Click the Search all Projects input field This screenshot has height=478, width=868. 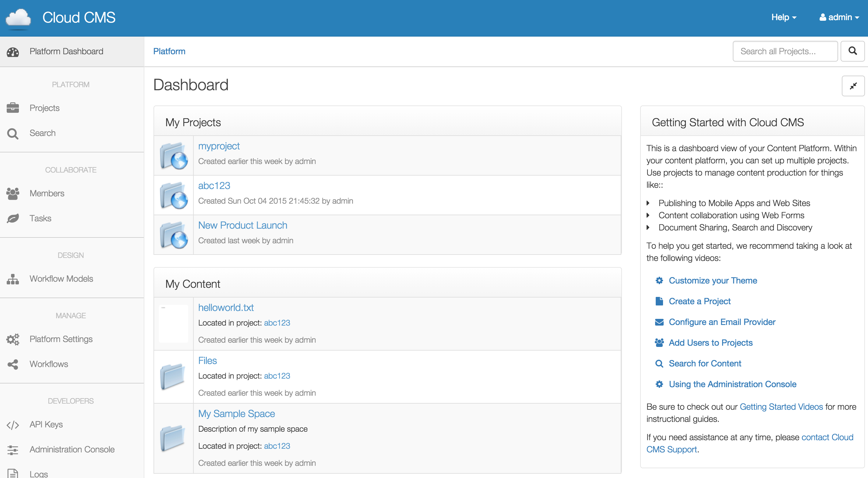tap(785, 51)
